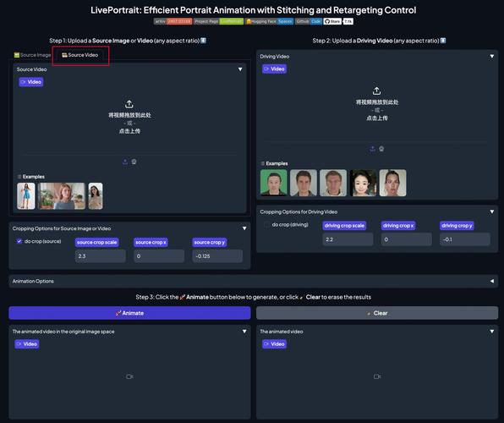The width and height of the screenshot is (504, 423).
Task: Collapse animated video in original image space panel
Action: 244,332
